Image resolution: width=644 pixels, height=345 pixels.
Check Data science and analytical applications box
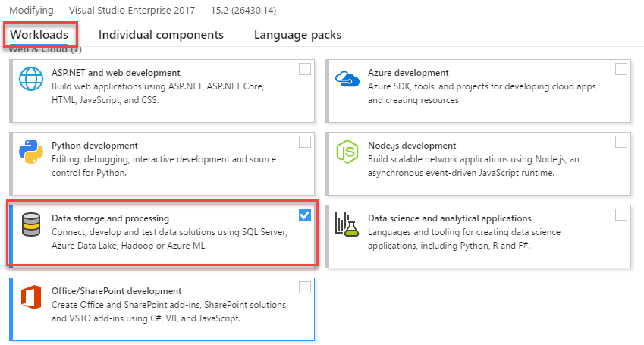tap(621, 215)
